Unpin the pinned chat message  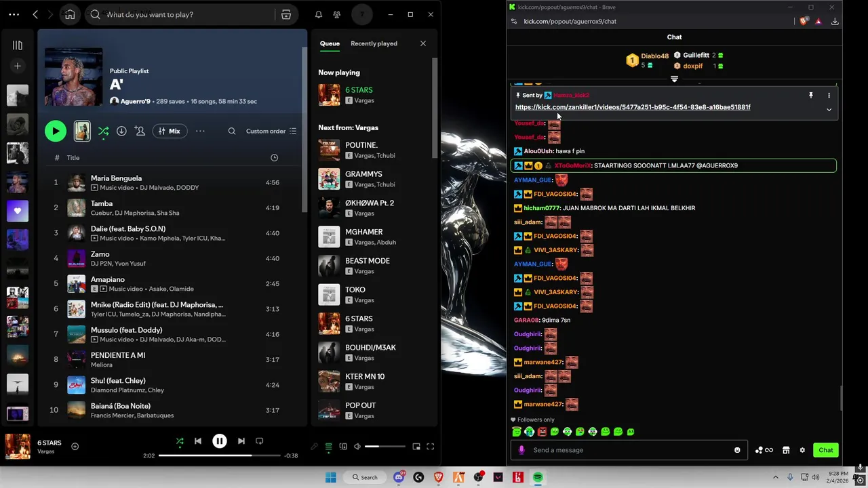pos(810,96)
